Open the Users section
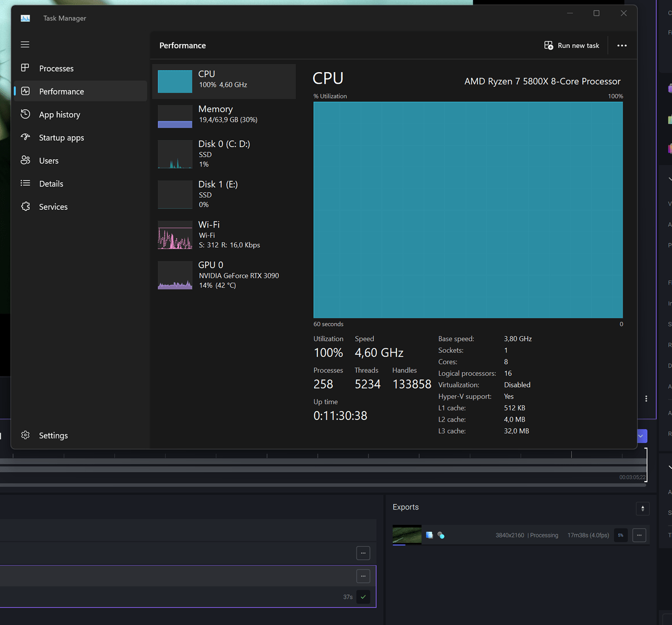This screenshot has width=672, height=625. click(x=48, y=160)
